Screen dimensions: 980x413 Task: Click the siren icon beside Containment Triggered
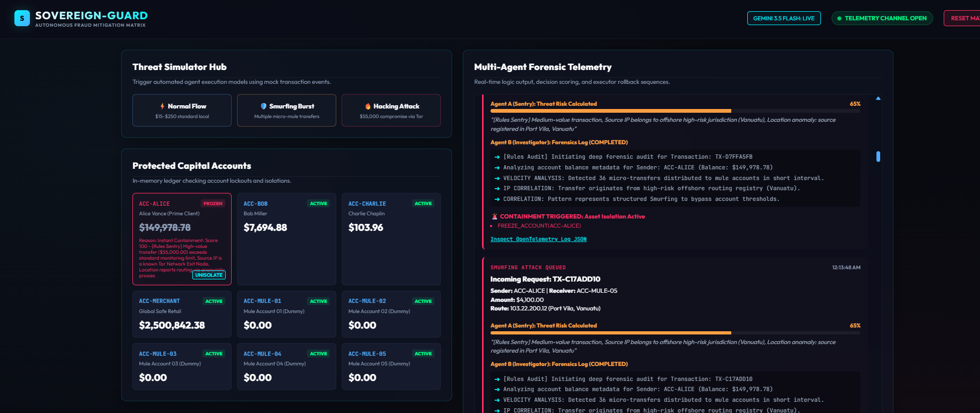494,216
